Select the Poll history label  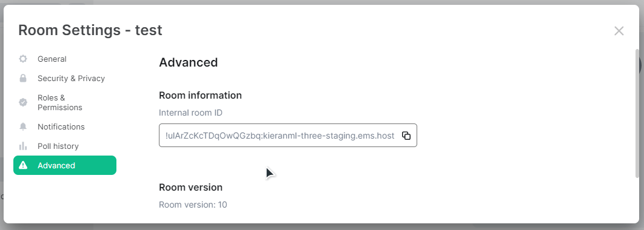coord(58,146)
